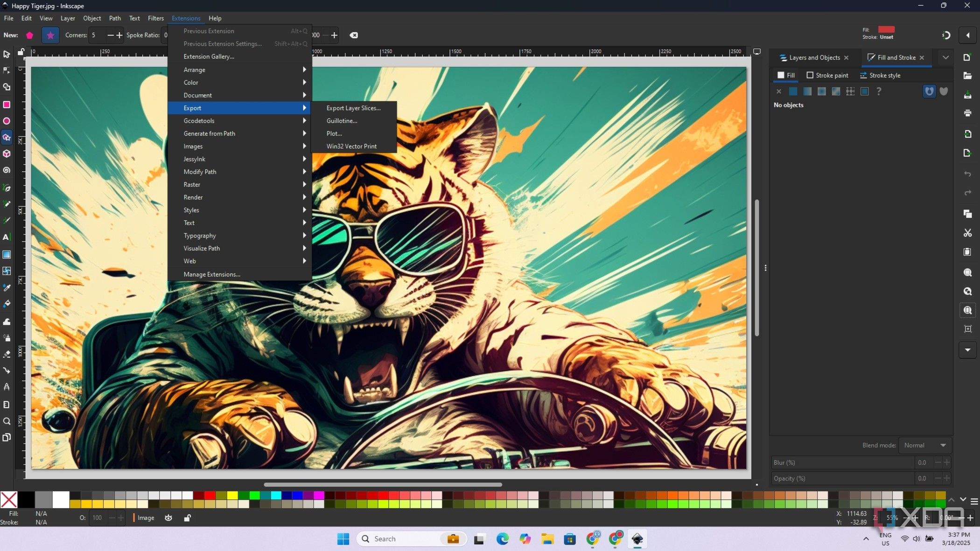Switch to the Stroke style tab
This screenshot has height=551, width=980.
click(880, 75)
